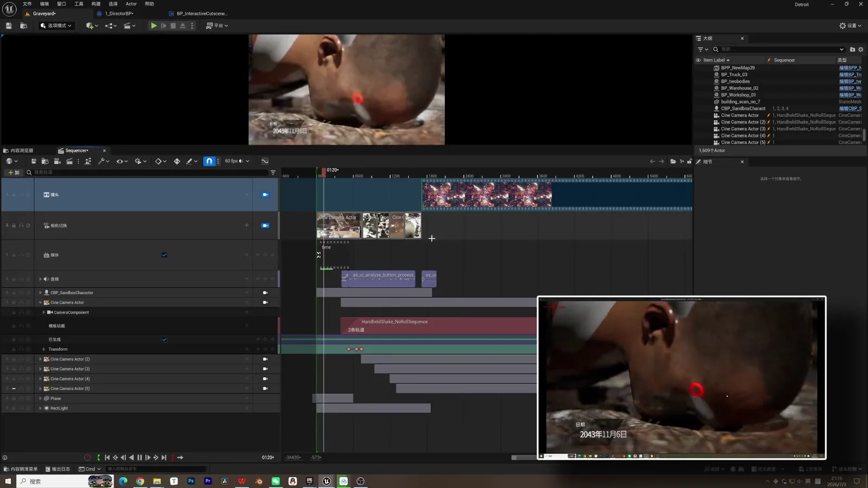This screenshot has width=868, height=488.
Task: Open the 内容侧滑菜单 content drawer
Action: [21, 469]
